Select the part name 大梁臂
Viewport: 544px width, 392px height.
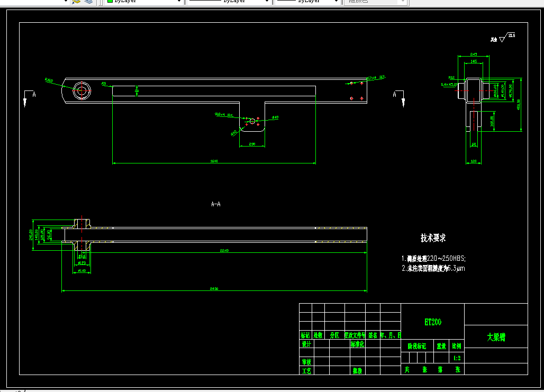pos(496,337)
